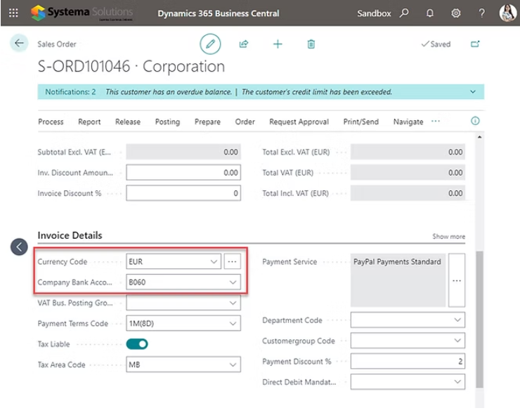Screen dimensions: 520x420
Task: Open the notifications bell
Action: click(430, 13)
